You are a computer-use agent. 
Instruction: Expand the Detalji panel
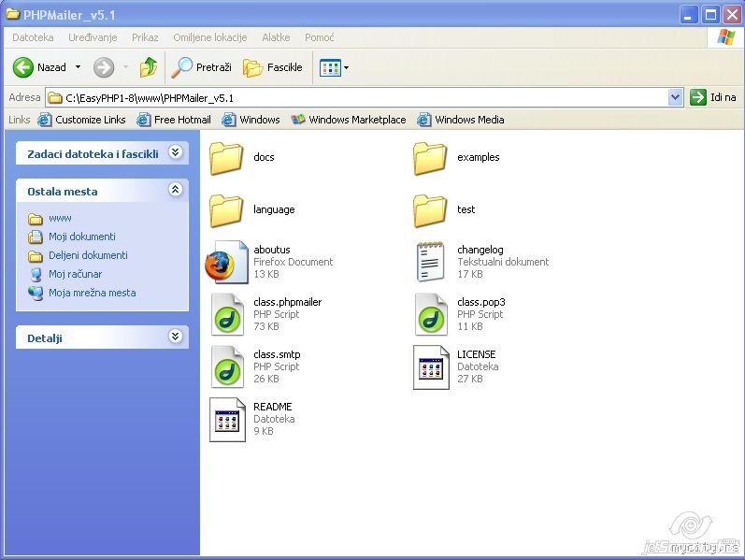(175, 337)
